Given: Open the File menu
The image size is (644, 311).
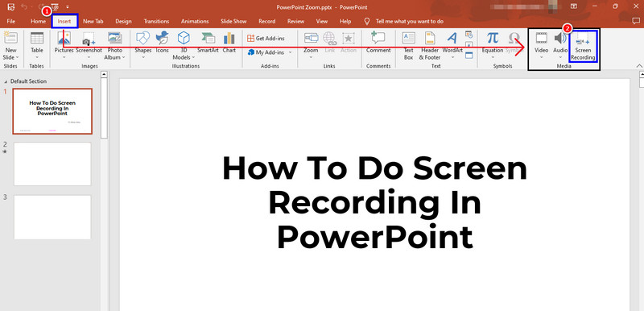Looking at the screenshot, I should tap(11, 22).
